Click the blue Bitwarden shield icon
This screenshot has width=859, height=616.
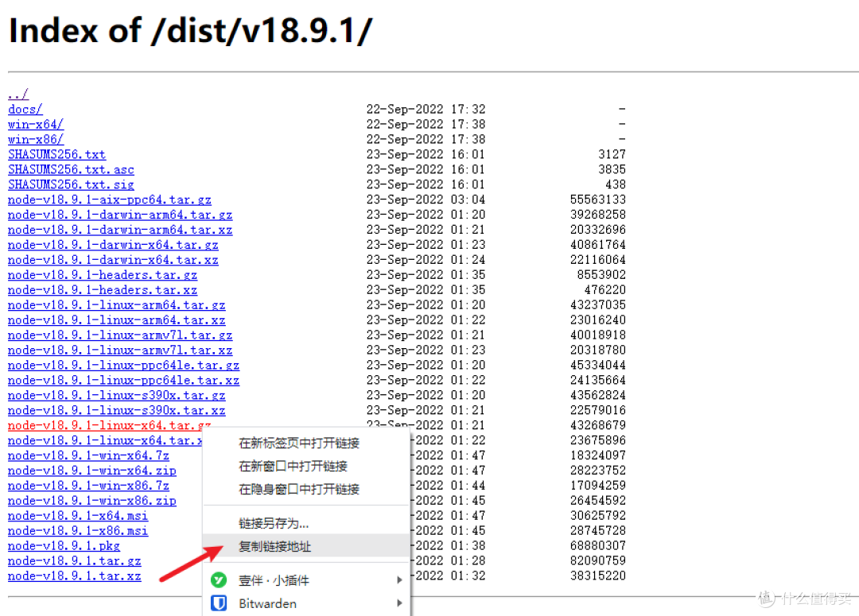pyautogui.click(x=219, y=603)
